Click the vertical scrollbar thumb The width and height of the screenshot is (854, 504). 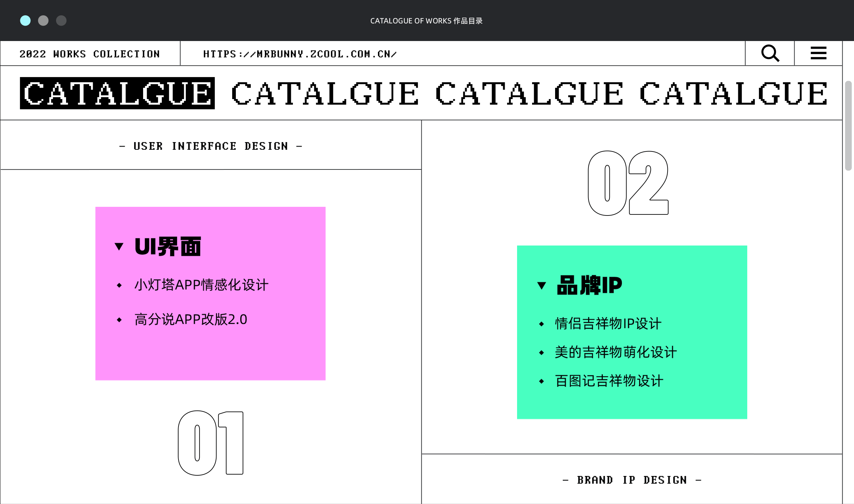848,126
